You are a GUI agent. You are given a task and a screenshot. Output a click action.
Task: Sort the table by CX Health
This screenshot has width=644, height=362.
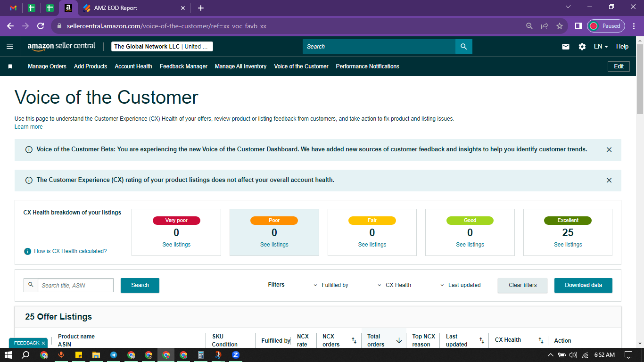[x=541, y=340]
